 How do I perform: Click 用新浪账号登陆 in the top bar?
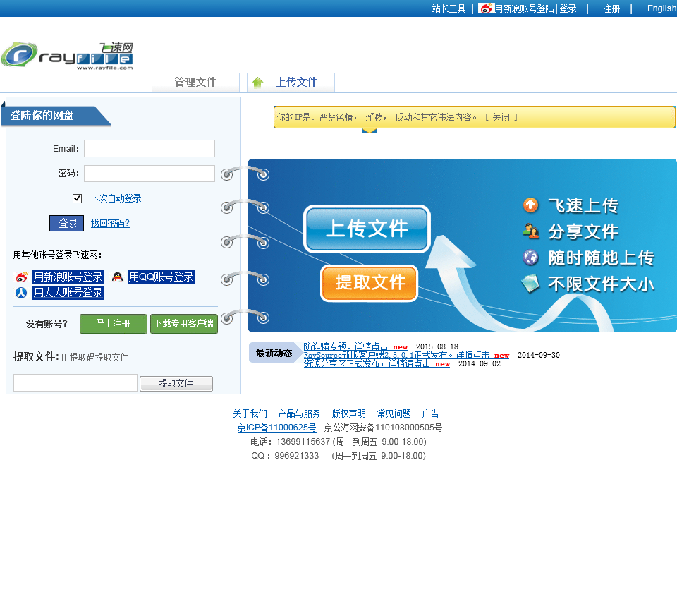coord(524,8)
